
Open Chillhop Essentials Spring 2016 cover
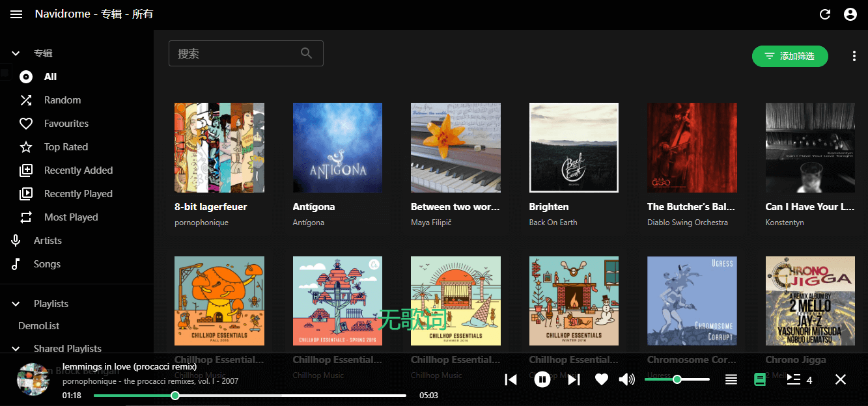(x=337, y=301)
